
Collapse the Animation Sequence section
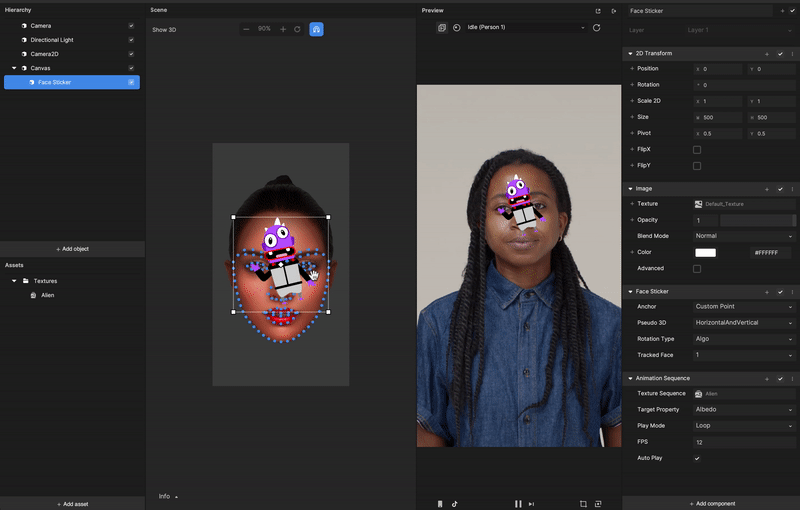631,378
